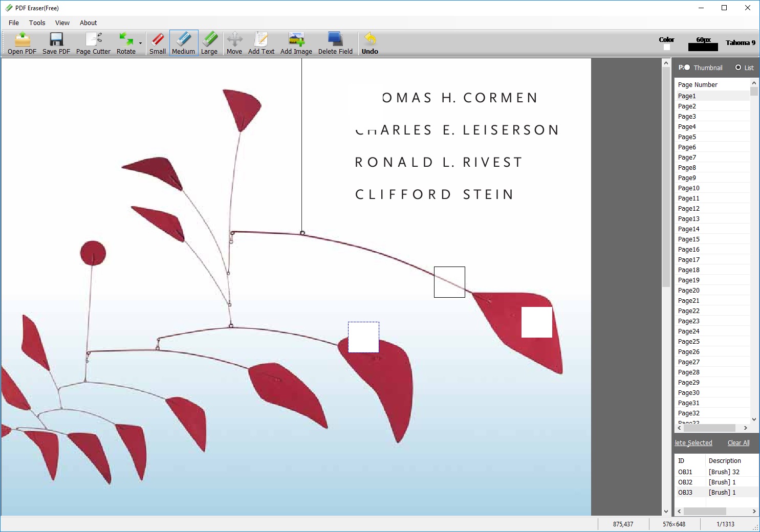
Task: Open the Color picker swatch
Action: click(x=666, y=47)
